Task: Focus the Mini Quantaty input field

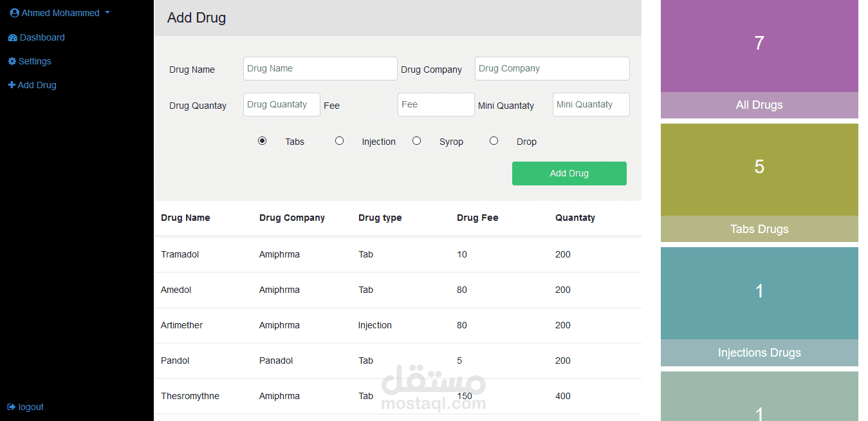Action: 591,104
